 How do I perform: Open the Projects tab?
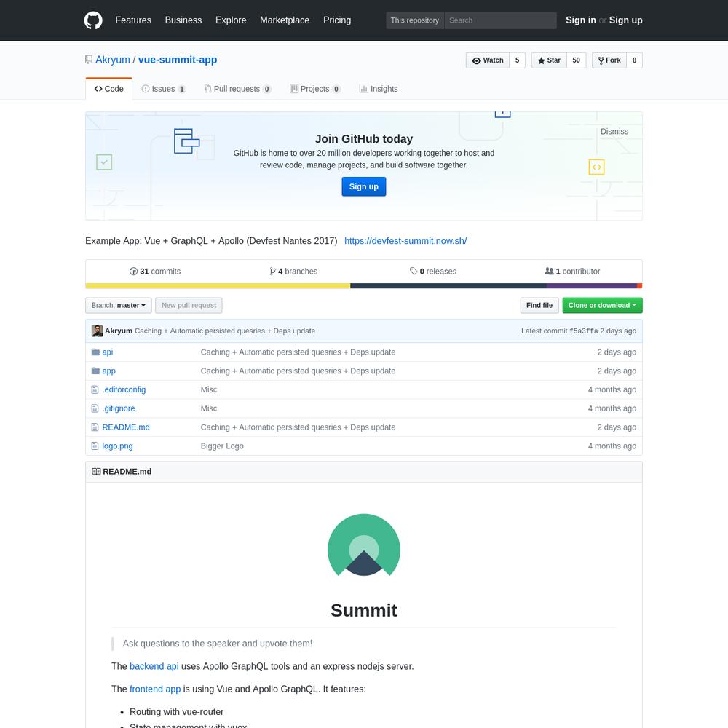click(x=315, y=89)
